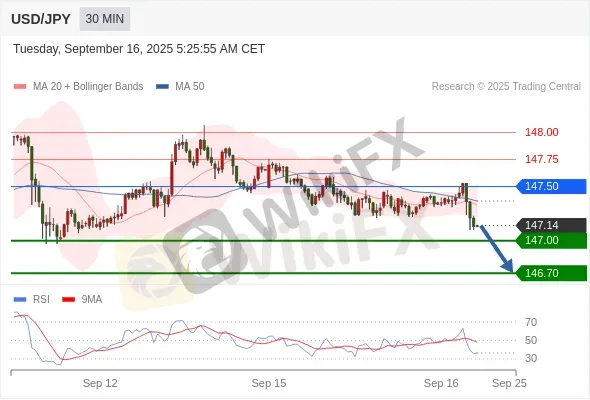Click the 'MA 50' legend label
Screen dimensions: 590x400
point(190,87)
